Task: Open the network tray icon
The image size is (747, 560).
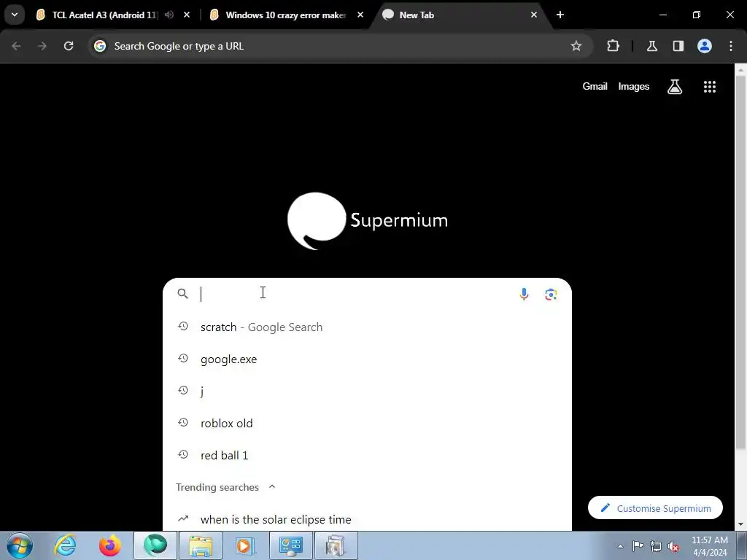Action: click(x=656, y=547)
